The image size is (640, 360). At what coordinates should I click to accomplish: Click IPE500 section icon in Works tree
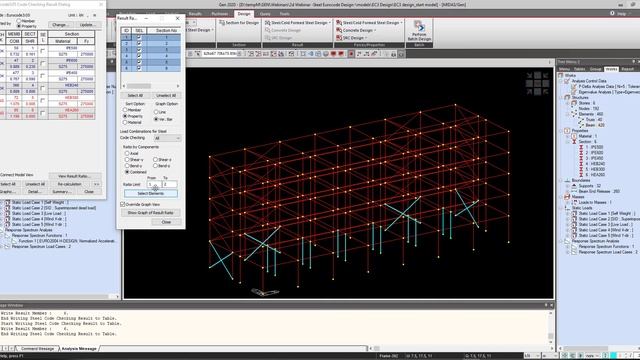[x=581, y=147]
